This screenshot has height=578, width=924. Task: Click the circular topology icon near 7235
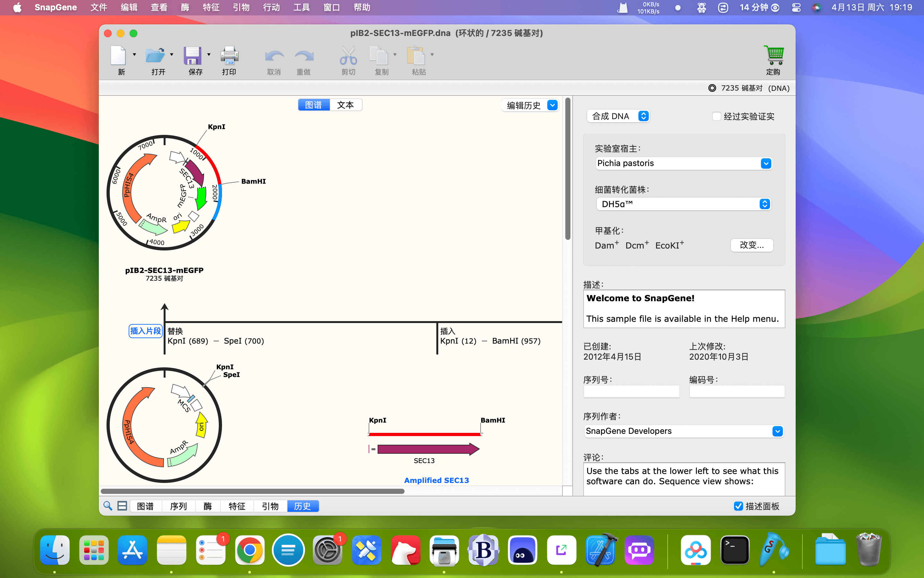pos(712,88)
